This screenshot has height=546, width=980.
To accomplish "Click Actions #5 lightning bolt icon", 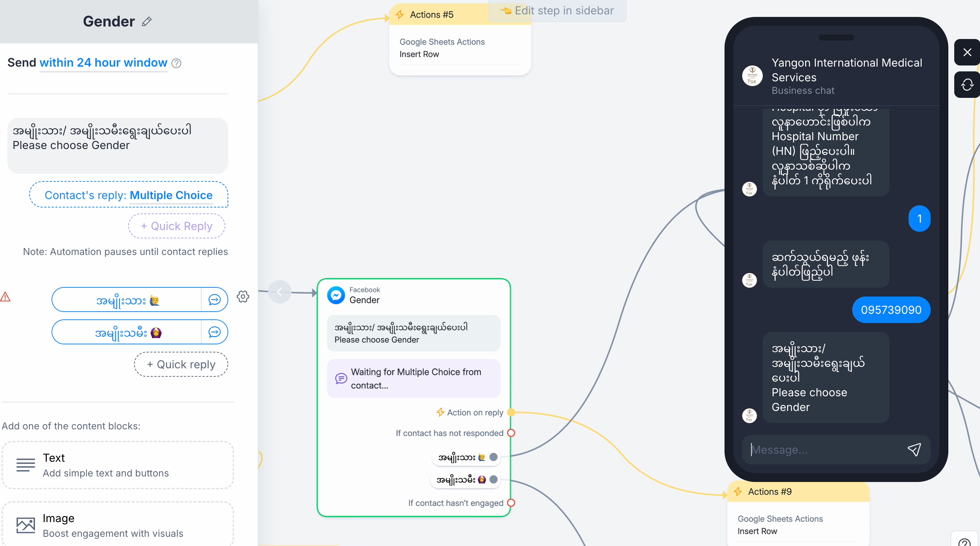I will point(399,14).
